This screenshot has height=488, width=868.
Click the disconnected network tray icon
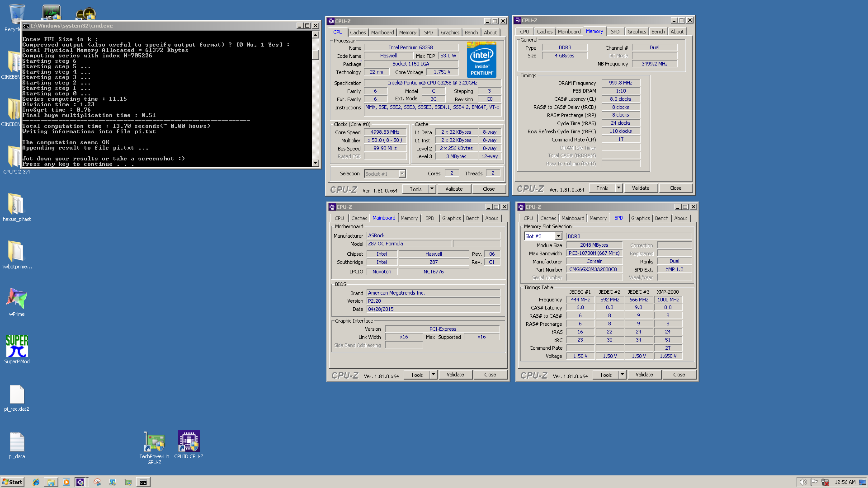point(825,482)
